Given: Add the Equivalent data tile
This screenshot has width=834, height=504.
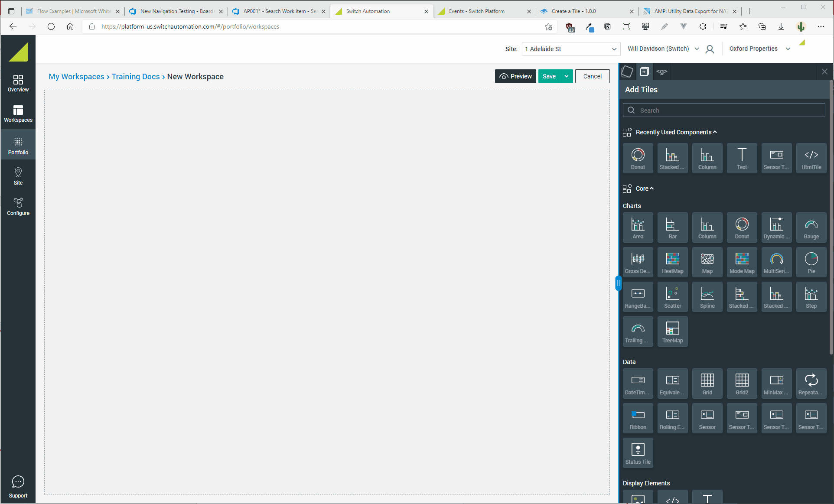Looking at the screenshot, I should tap(672, 384).
